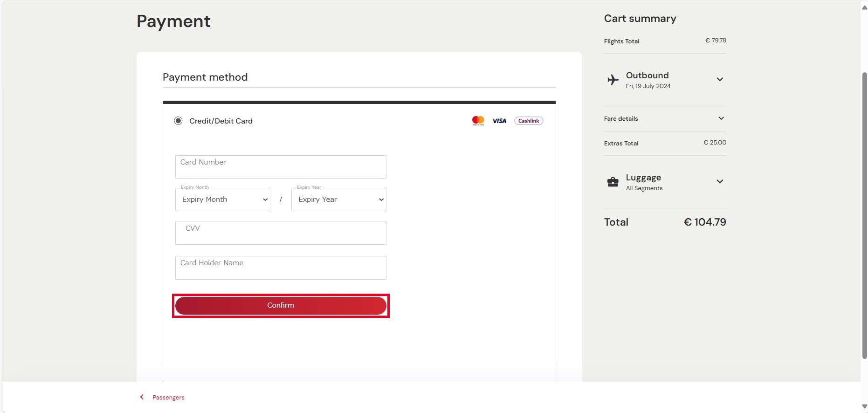Click the Outbound airplane icon
The image size is (868, 413).
(613, 80)
